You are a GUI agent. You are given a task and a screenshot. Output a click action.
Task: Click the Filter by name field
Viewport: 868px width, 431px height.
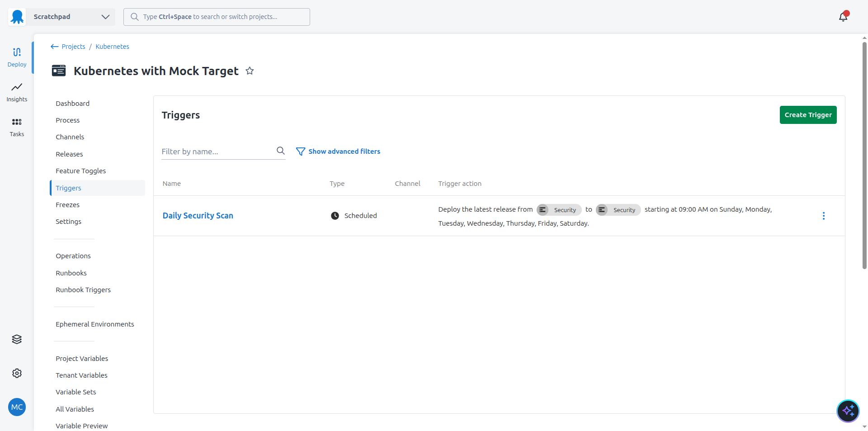point(217,152)
